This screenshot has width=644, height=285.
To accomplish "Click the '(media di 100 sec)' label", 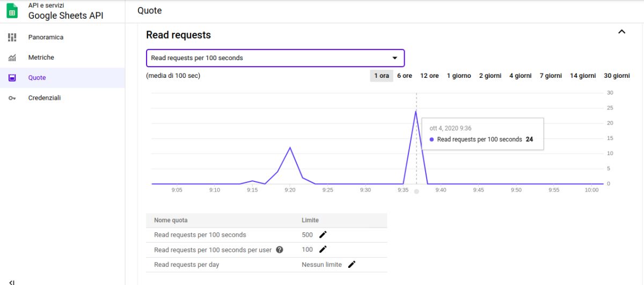I will [x=173, y=76].
